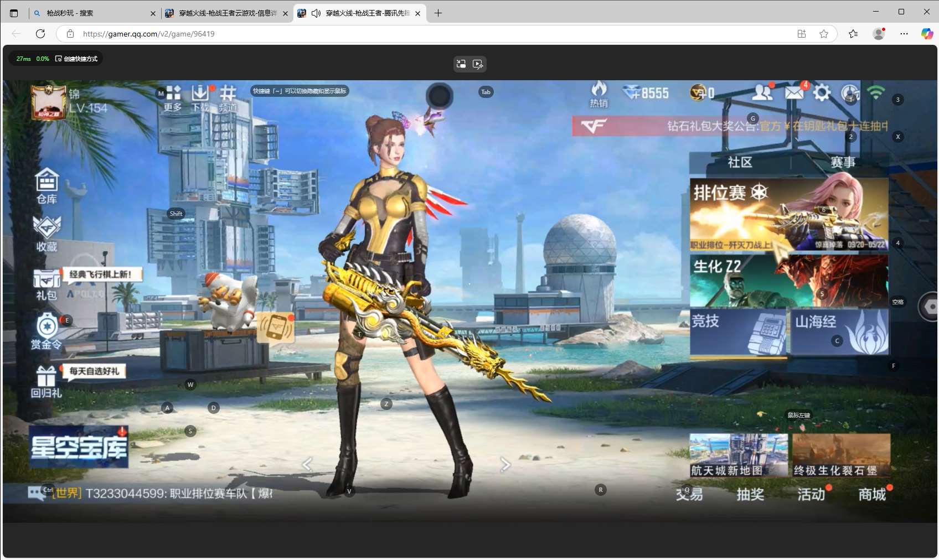Open the 收藏 collection icon
This screenshot has height=560, width=939.
click(x=47, y=234)
